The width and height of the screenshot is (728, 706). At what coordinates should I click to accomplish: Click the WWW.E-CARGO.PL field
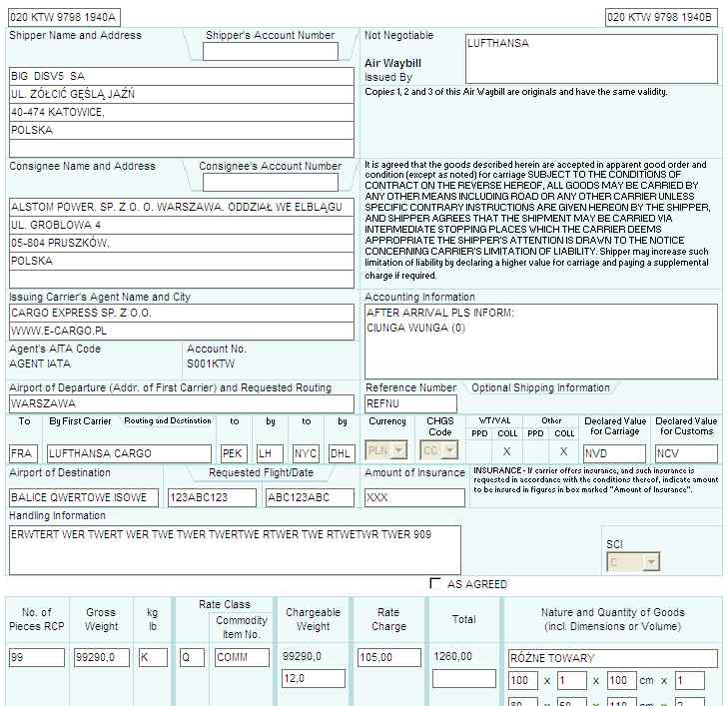point(182,331)
